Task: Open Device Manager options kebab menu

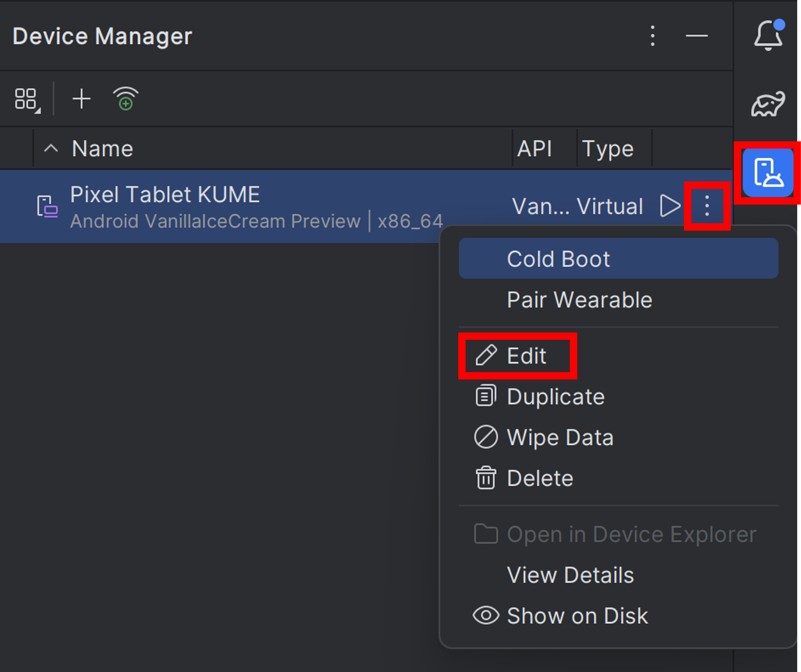Action: pos(653,36)
